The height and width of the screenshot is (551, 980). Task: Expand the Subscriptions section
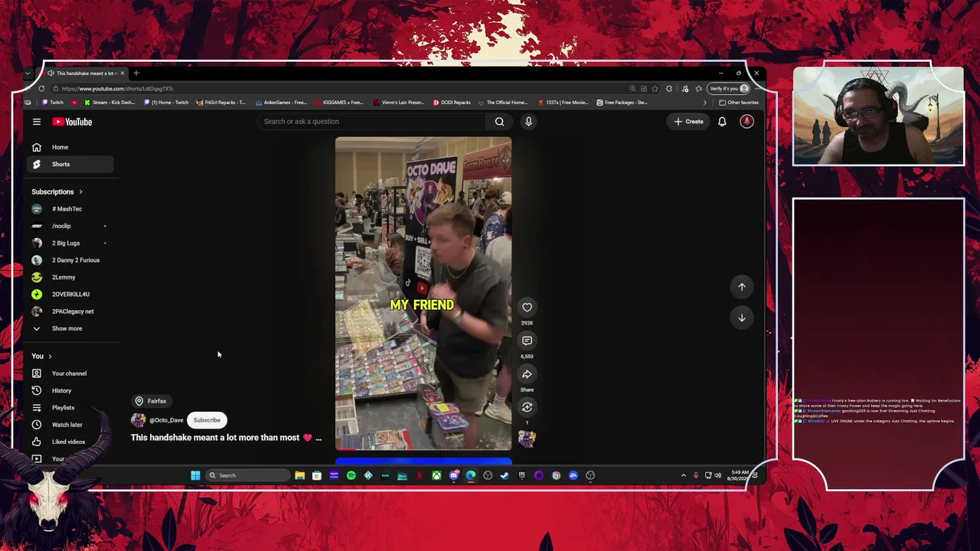(57, 192)
